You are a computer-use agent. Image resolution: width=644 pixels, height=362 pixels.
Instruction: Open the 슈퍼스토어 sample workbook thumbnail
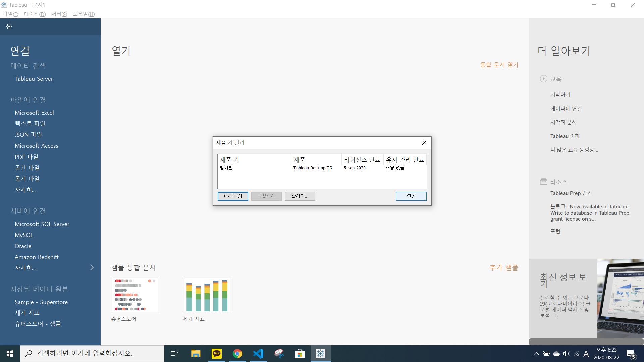(x=135, y=295)
